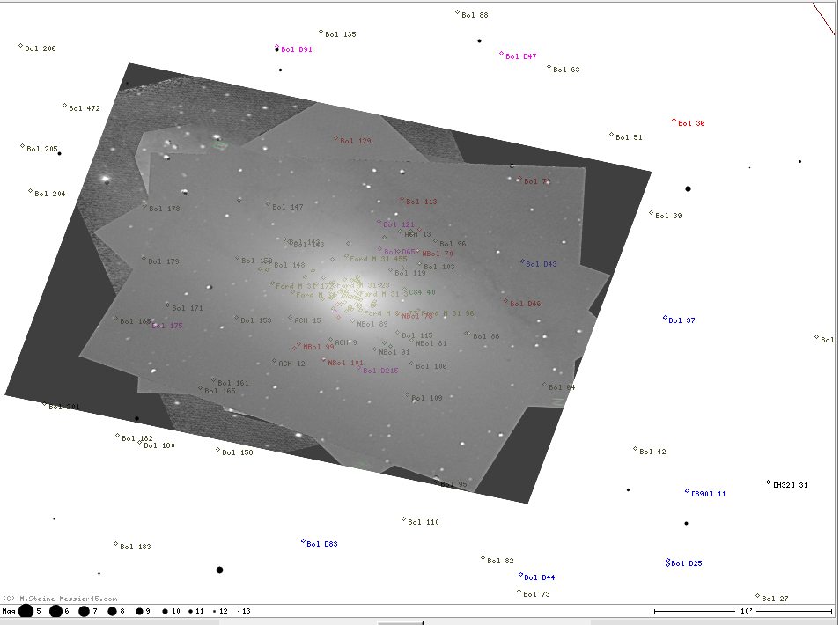The width and height of the screenshot is (840, 625).
Task: Click the [B90] 11 object marker
Action: click(688, 491)
